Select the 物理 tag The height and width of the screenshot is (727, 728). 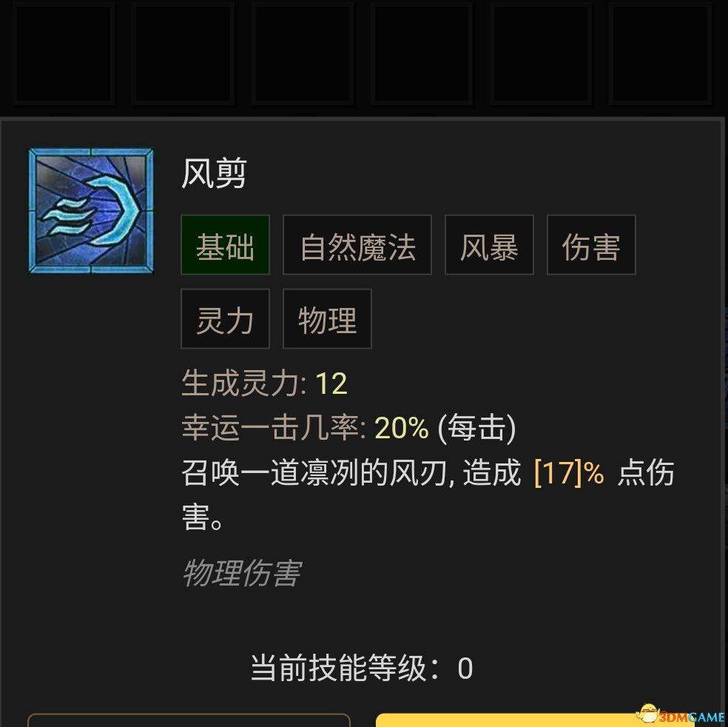coord(327,318)
